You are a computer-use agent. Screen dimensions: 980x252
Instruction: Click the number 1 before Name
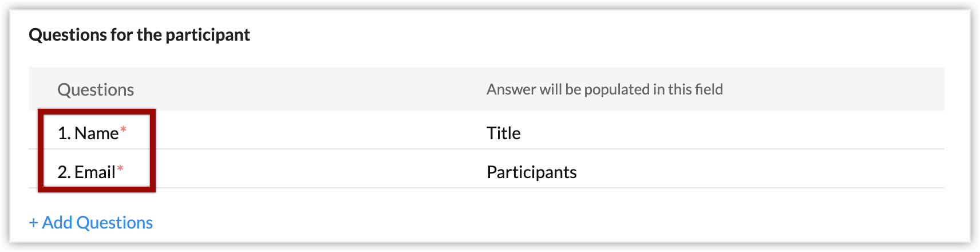point(62,133)
